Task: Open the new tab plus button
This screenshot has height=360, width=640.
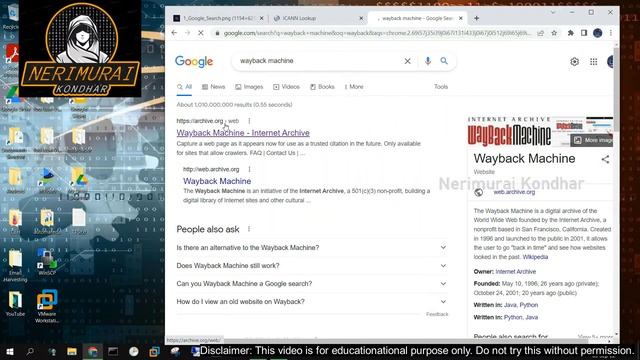Action: pos(476,18)
